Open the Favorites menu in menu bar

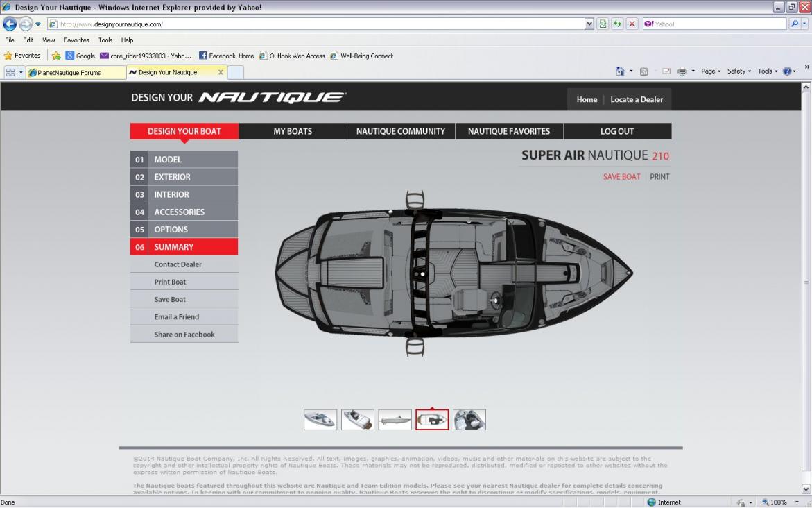(77, 40)
